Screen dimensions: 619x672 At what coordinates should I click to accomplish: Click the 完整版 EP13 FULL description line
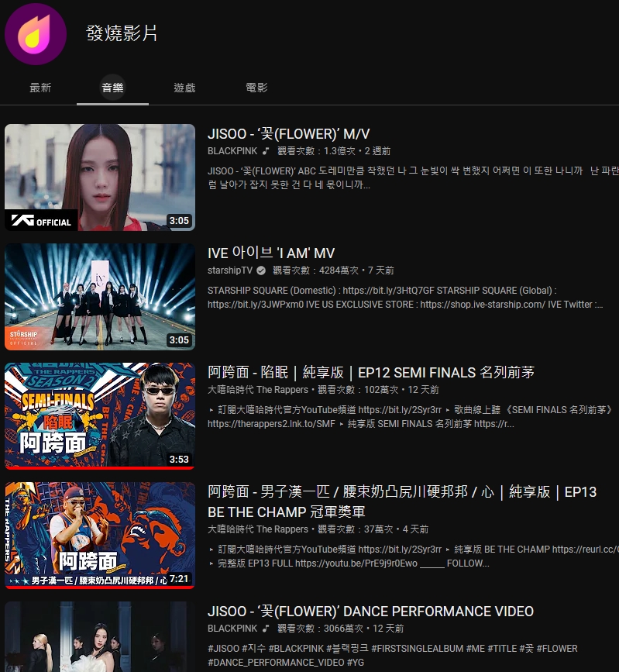(x=349, y=563)
